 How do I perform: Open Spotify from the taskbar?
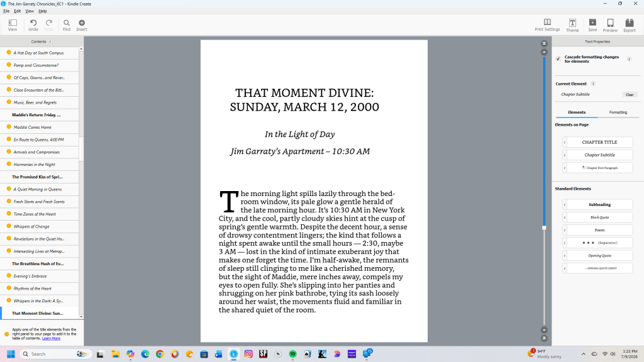click(x=293, y=354)
